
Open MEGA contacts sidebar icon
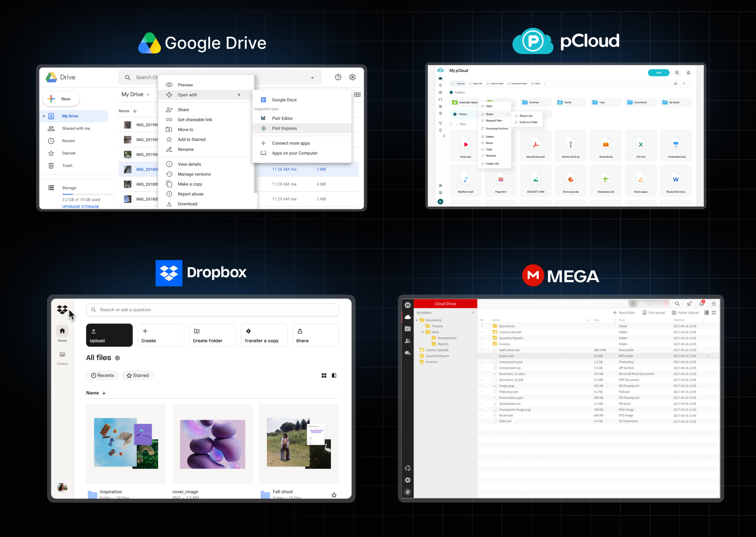point(408,341)
